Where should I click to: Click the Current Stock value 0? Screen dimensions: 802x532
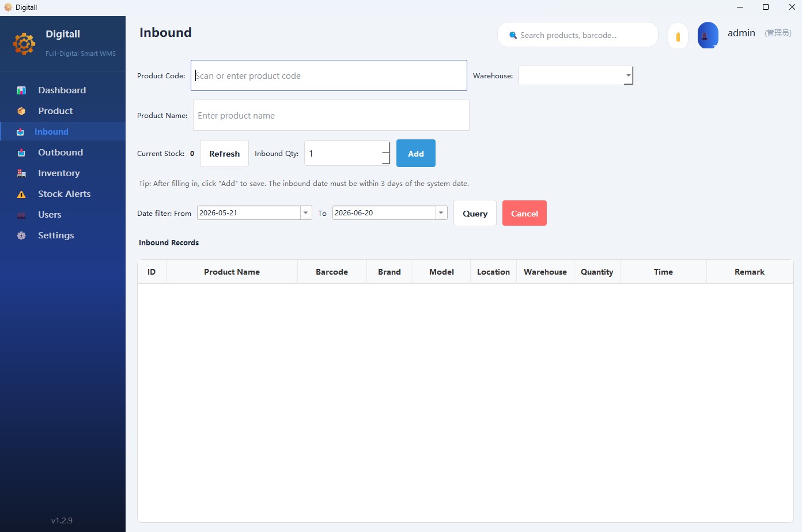pyautogui.click(x=192, y=153)
